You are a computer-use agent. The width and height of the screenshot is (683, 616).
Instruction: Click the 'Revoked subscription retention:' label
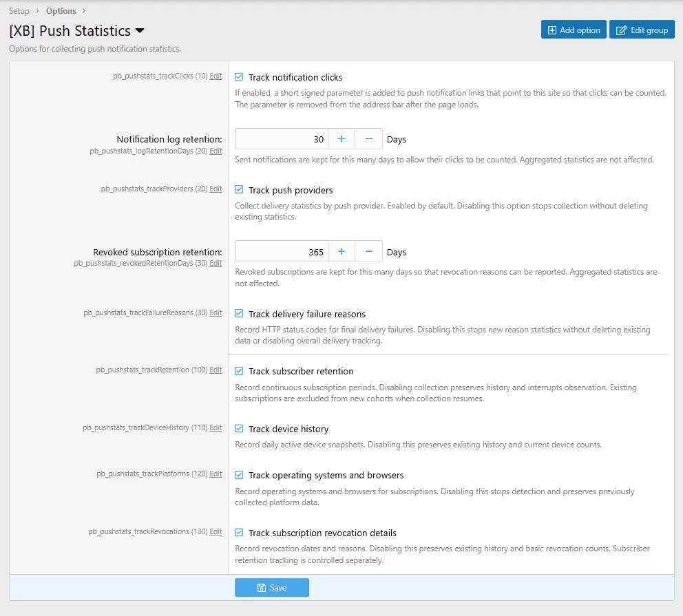coord(157,252)
